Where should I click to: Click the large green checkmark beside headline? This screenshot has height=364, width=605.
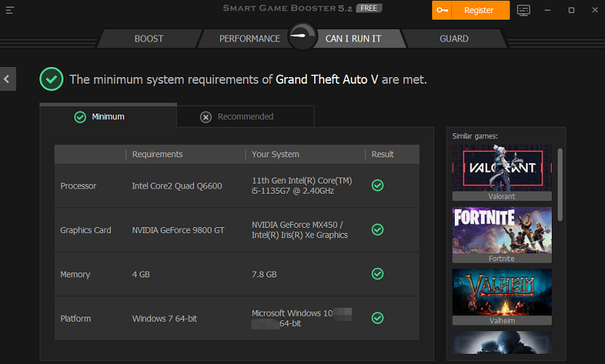tap(51, 79)
